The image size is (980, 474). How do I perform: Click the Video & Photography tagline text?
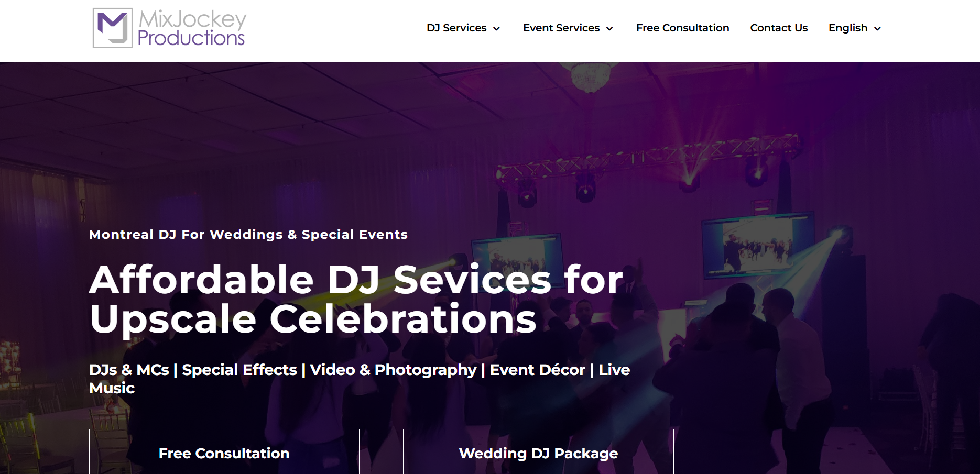[393, 370]
